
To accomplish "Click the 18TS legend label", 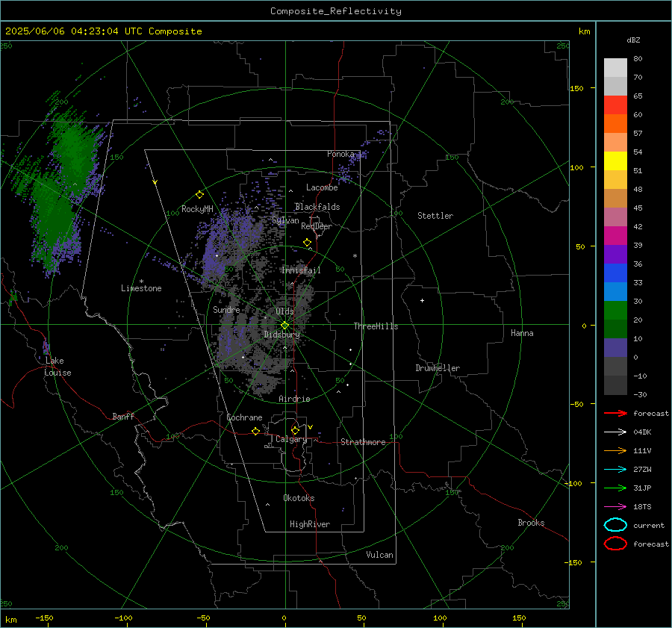I will tap(642, 507).
